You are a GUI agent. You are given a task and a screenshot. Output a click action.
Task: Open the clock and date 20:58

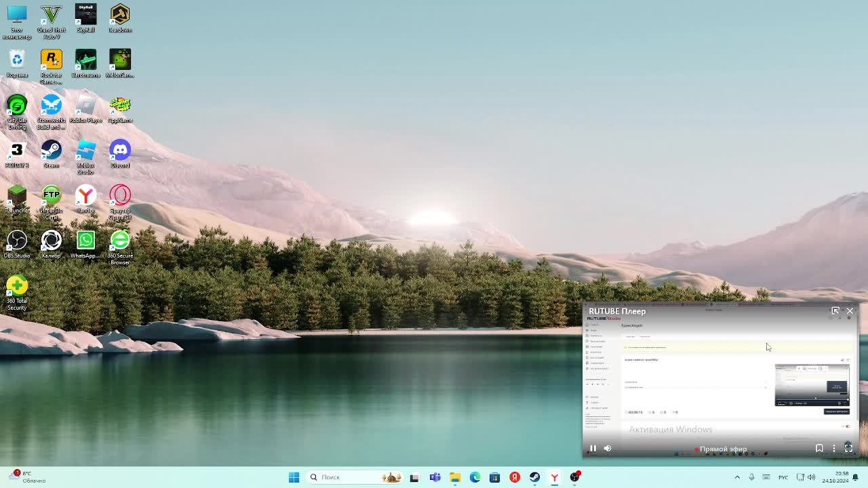coord(836,477)
